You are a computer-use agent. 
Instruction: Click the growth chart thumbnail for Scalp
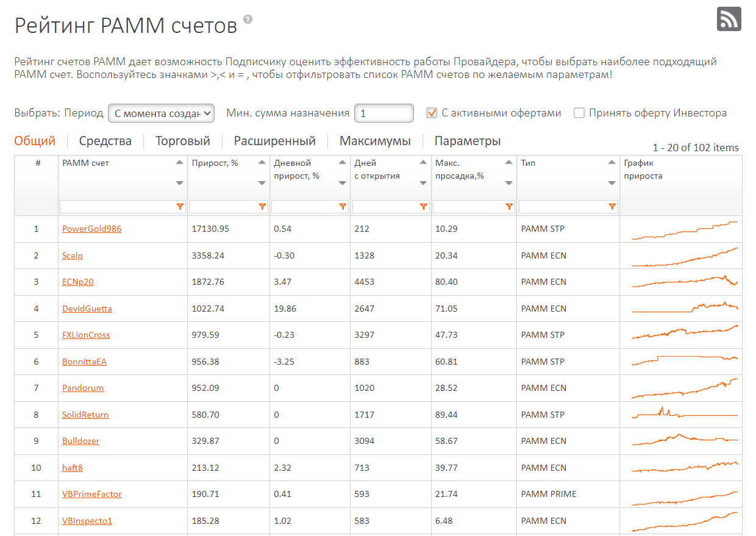pos(685,256)
